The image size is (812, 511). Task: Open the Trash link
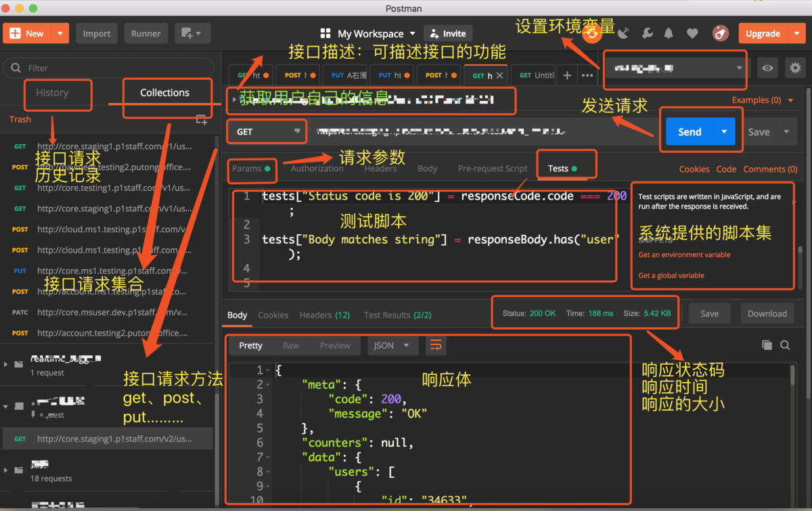tap(20, 119)
